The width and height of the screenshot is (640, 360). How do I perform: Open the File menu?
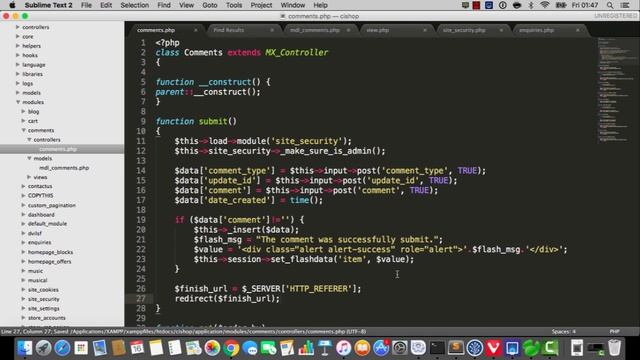[x=86, y=5]
